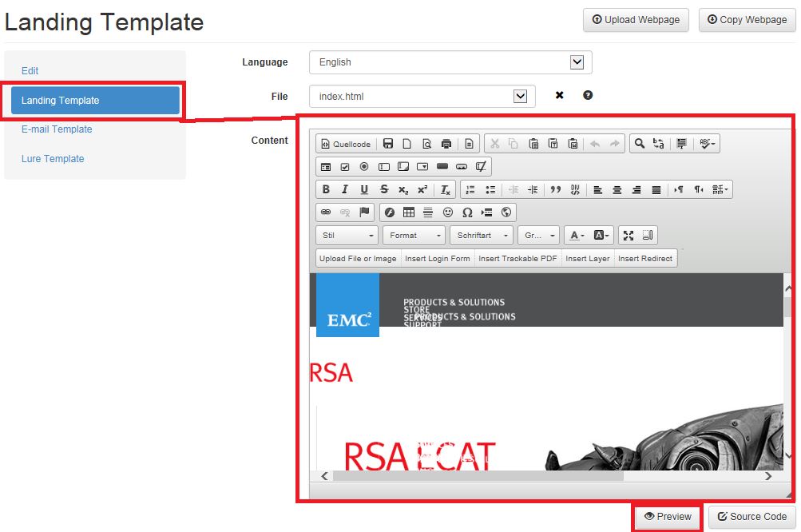
Task: Open Lure Template in sidebar
Action: coord(53,159)
